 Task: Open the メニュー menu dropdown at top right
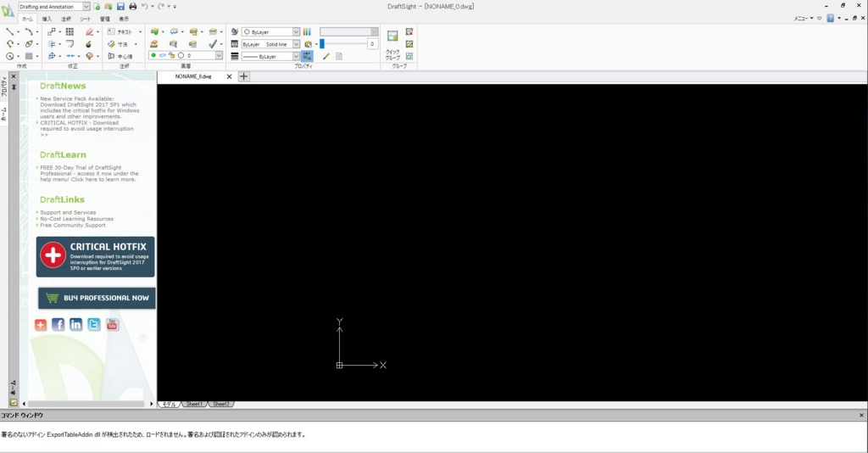(804, 19)
